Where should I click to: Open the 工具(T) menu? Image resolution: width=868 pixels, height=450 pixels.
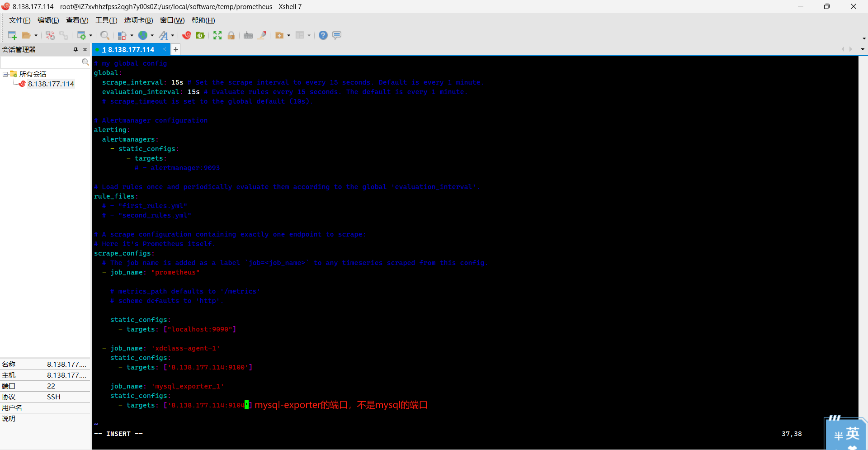tap(106, 20)
